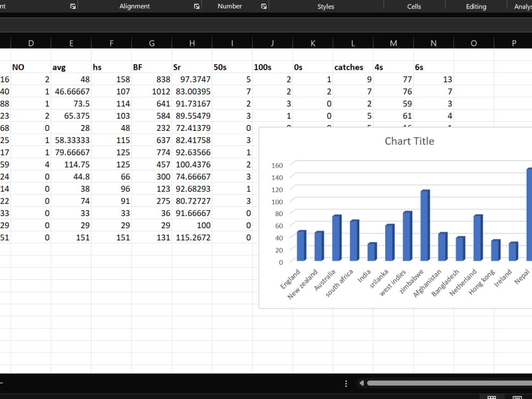Select the 'BF' header cell
The image size is (532, 399).
click(x=152, y=67)
